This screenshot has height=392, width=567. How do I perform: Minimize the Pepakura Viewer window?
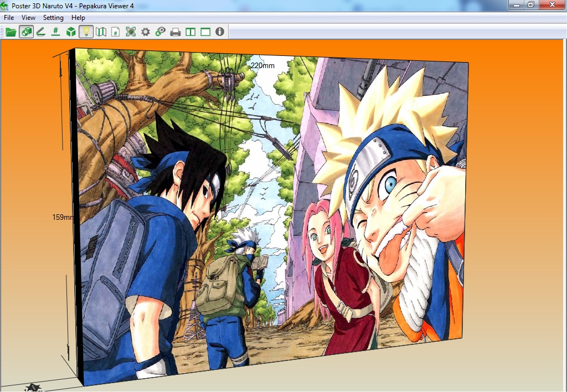[x=517, y=4]
